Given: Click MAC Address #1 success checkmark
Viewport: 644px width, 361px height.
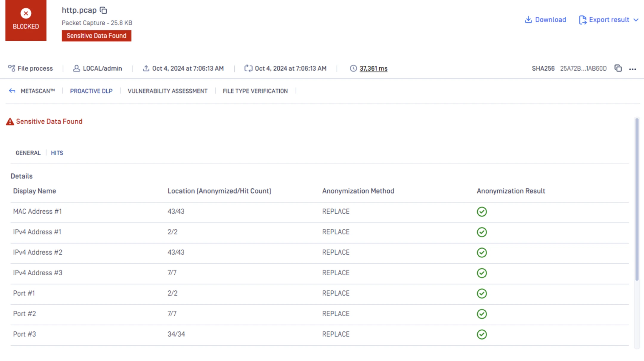Looking at the screenshot, I should tap(482, 211).
